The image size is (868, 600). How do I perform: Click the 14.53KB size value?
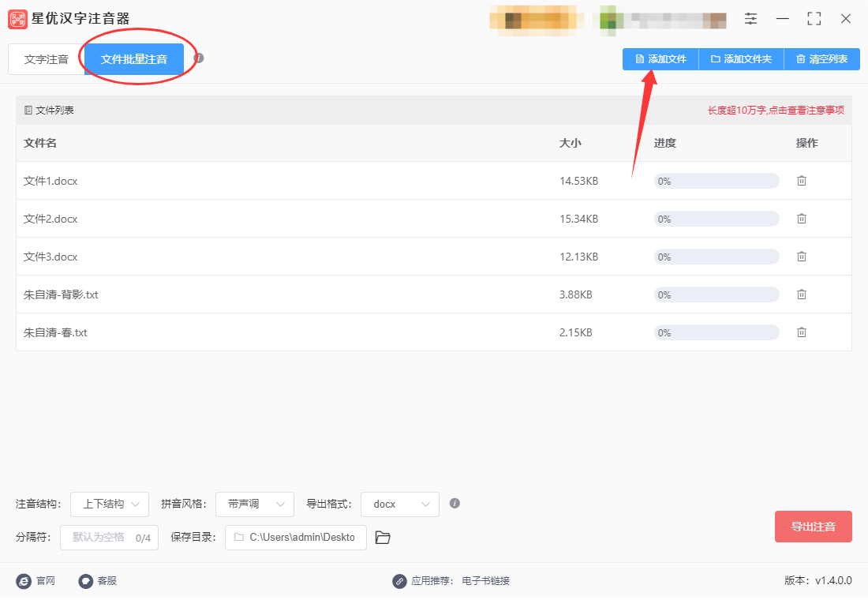tap(578, 181)
